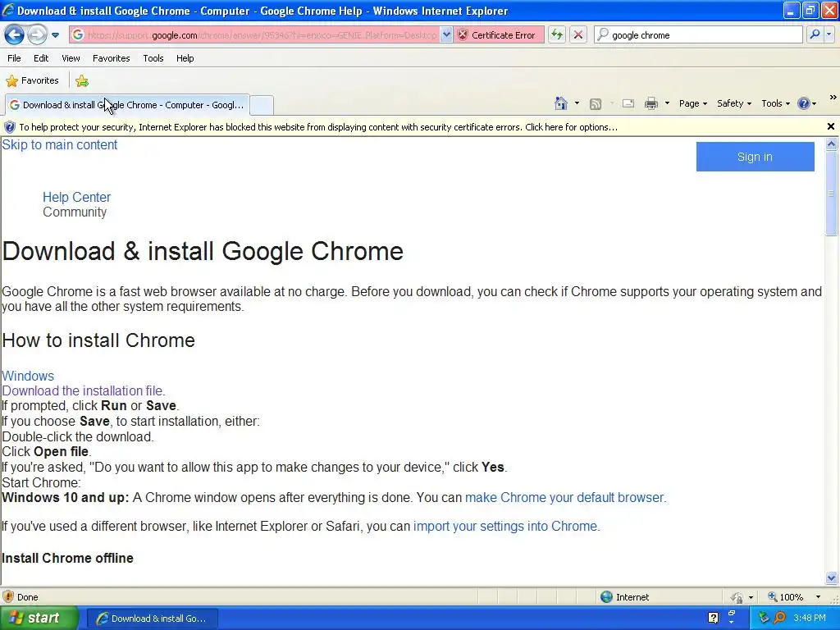Image resolution: width=840 pixels, height=630 pixels.
Task: Expand the Print options dropdown arrow
Action: (x=667, y=103)
